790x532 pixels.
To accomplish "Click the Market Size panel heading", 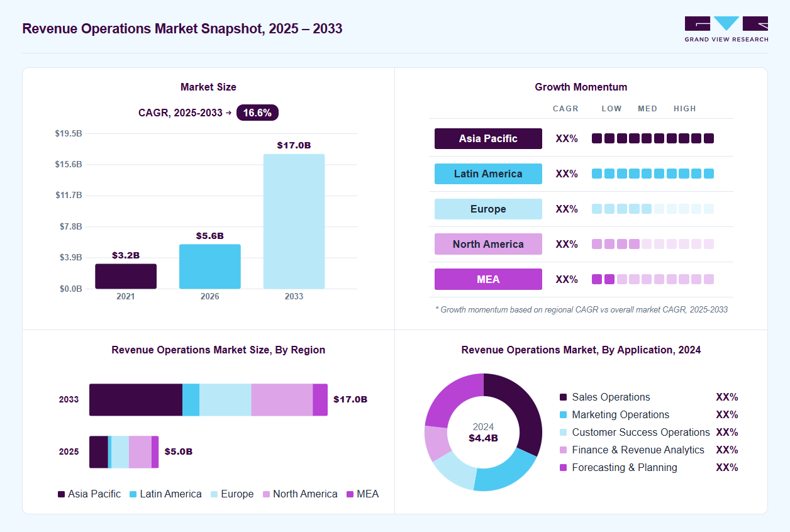I will point(208,87).
